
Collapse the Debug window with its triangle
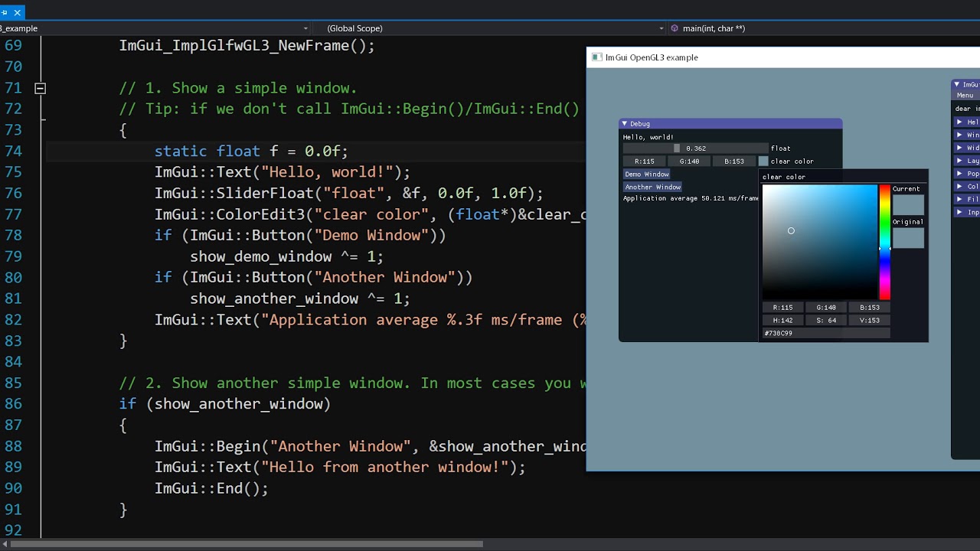click(x=625, y=124)
